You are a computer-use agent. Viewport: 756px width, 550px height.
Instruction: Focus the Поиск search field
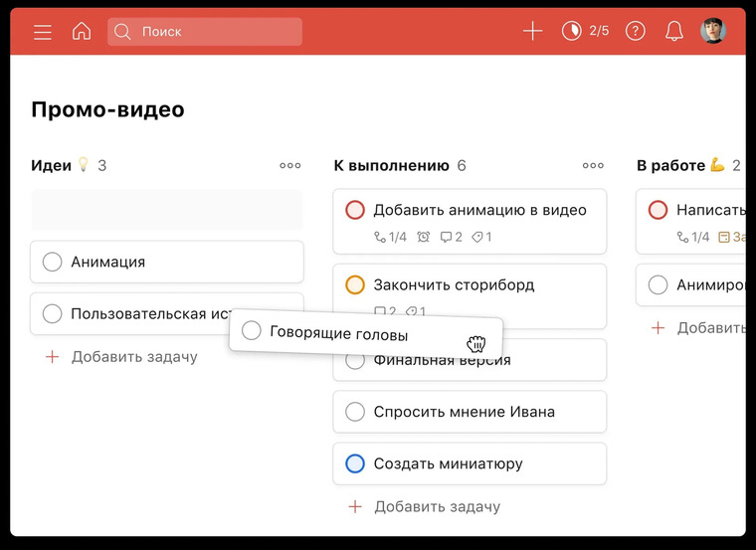(205, 32)
